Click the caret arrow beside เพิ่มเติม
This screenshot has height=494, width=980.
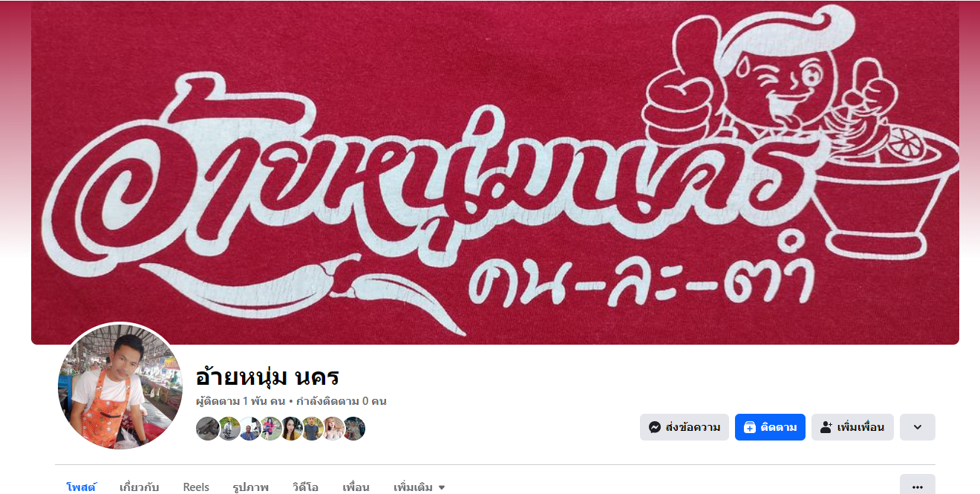click(442, 487)
